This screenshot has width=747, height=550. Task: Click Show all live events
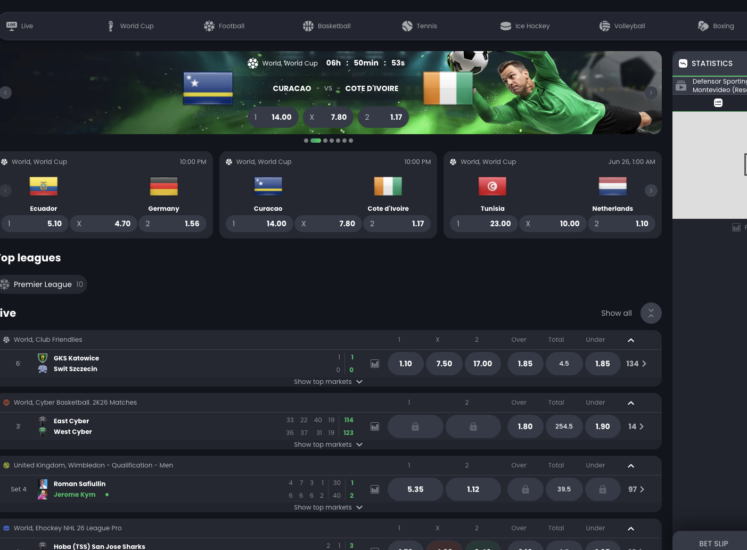pyautogui.click(x=616, y=313)
